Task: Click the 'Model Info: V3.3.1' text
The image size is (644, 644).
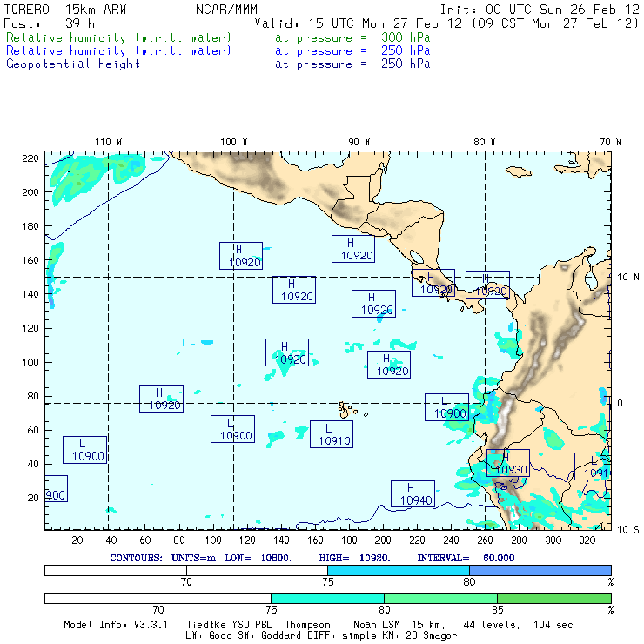Action: click(x=116, y=625)
